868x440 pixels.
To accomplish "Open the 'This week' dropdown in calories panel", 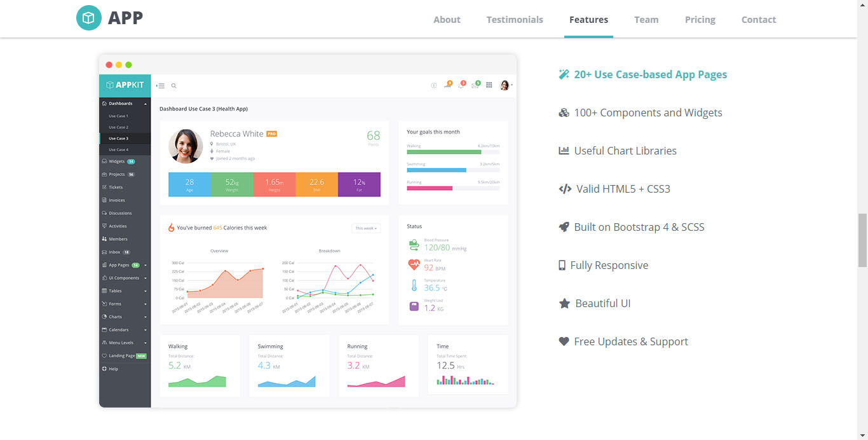I will 366,228.
